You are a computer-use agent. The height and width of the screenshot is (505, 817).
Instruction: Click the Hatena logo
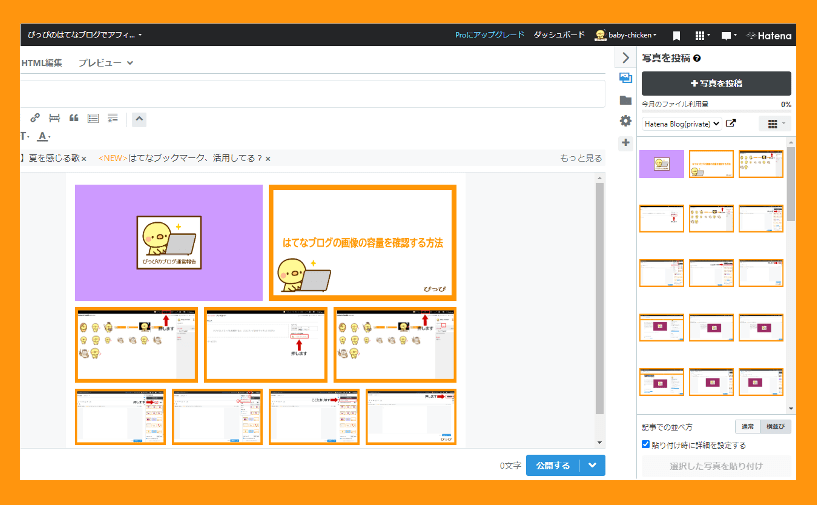pyautogui.click(x=769, y=35)
